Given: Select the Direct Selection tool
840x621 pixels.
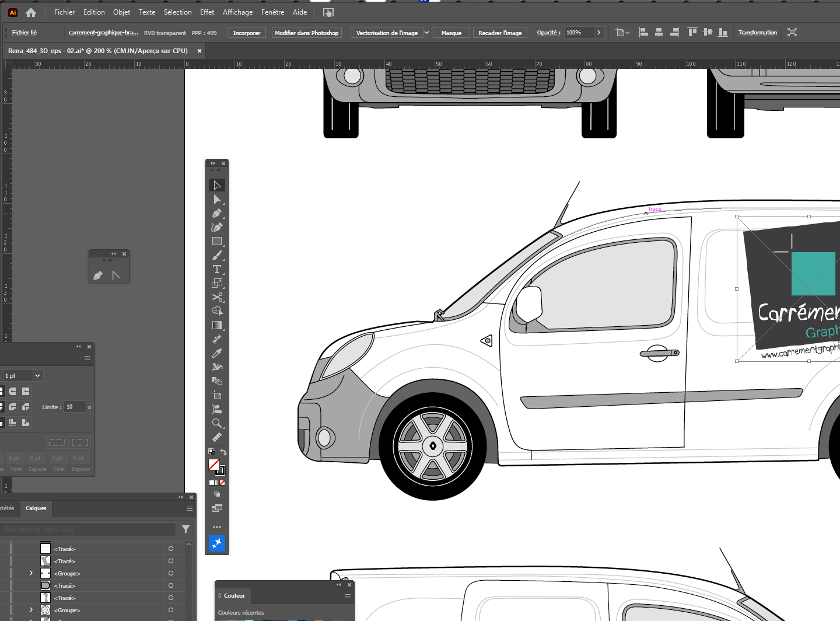Looking at the screenshot, I should tap(217, 200).
